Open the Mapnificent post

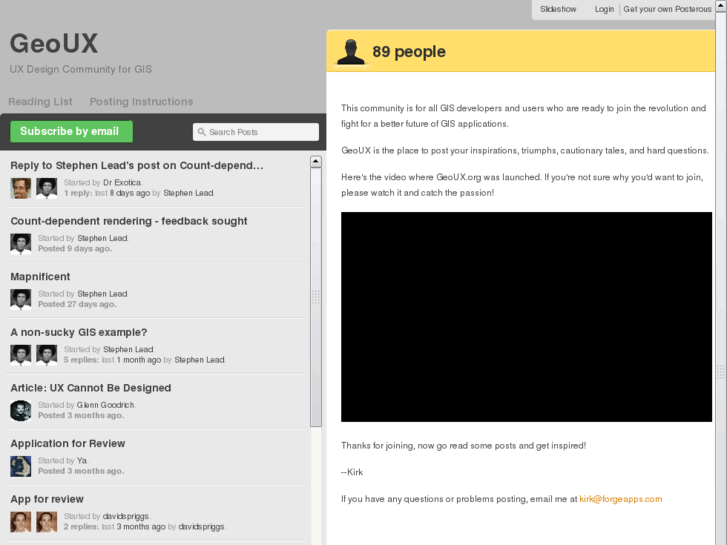click(x=40, y=277)
